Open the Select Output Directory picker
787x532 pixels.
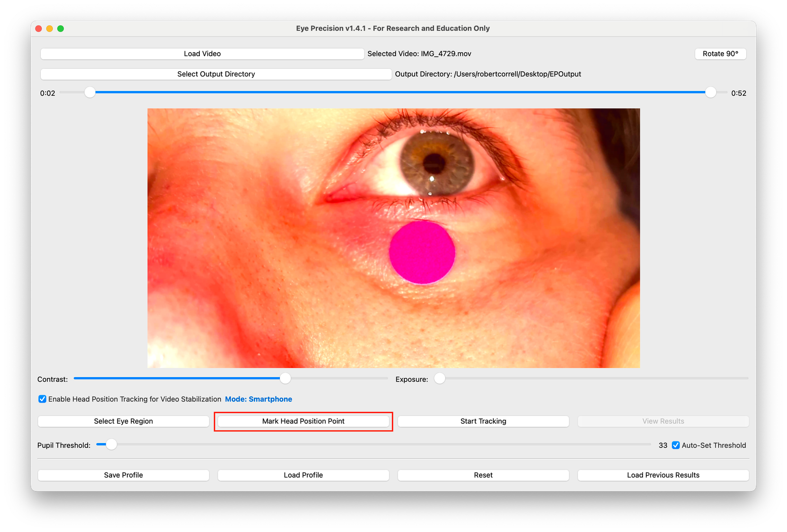point(215,74)
